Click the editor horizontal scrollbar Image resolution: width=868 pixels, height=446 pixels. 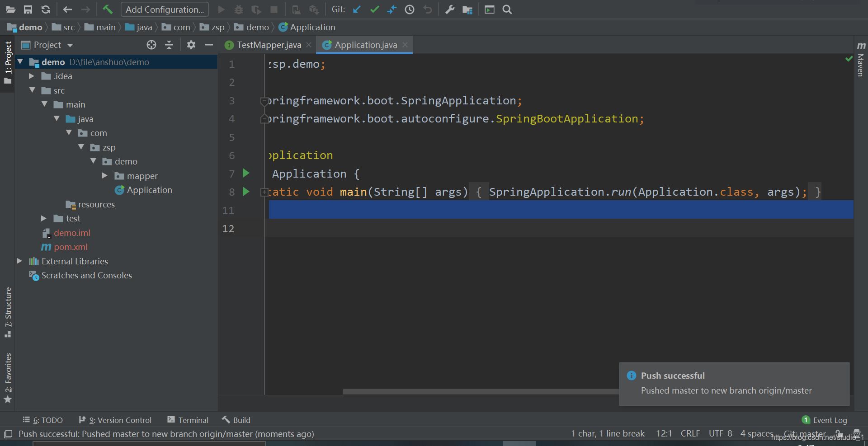click(481, 392)
